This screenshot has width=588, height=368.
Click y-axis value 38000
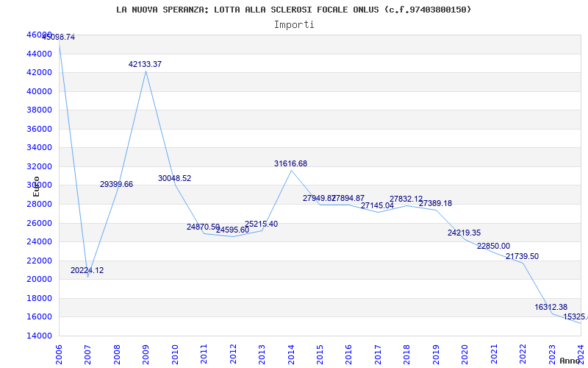pyautogui.click(x=39, y=110)
